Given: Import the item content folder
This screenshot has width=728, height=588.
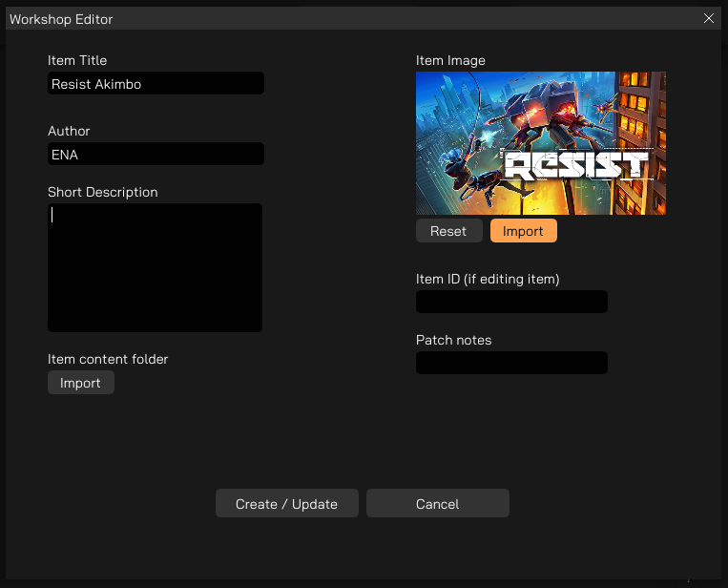Looking at the screenshot, I should 81,383.
